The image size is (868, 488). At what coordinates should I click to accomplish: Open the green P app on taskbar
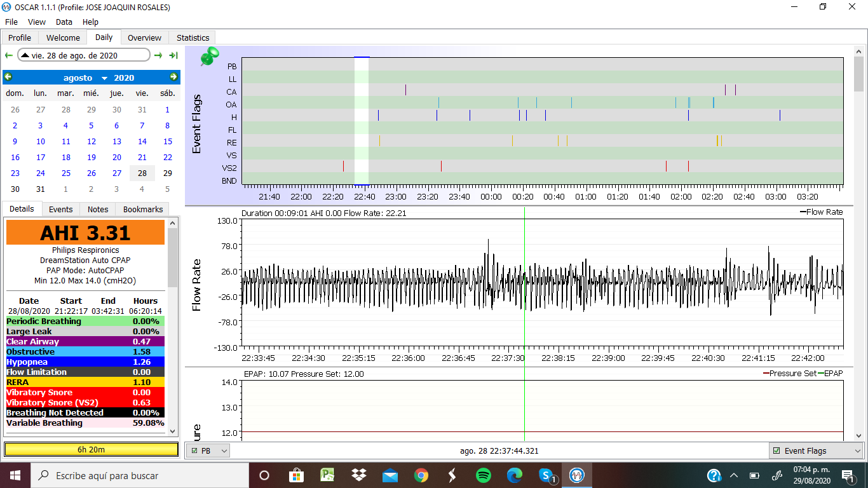tap(327, 475)
